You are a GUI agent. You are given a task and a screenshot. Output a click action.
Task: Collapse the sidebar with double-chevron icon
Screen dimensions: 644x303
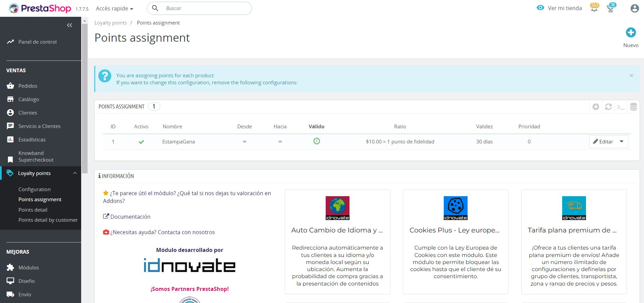tap(69, 25)
